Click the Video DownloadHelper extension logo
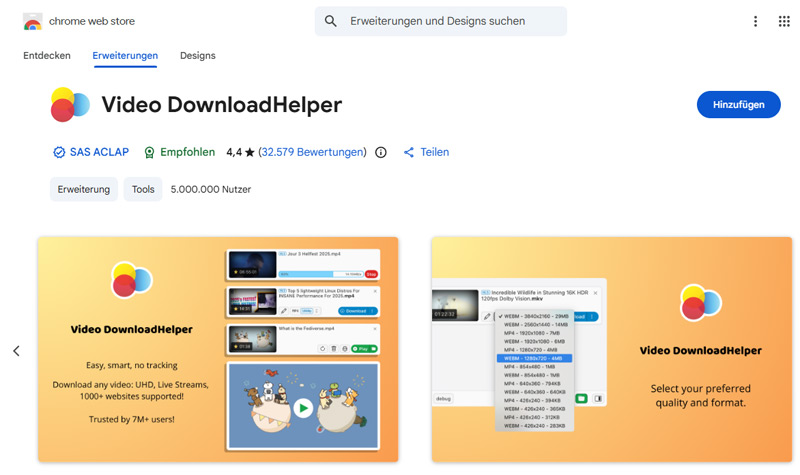Screen dimensions: 800x475 click(70, 105)
